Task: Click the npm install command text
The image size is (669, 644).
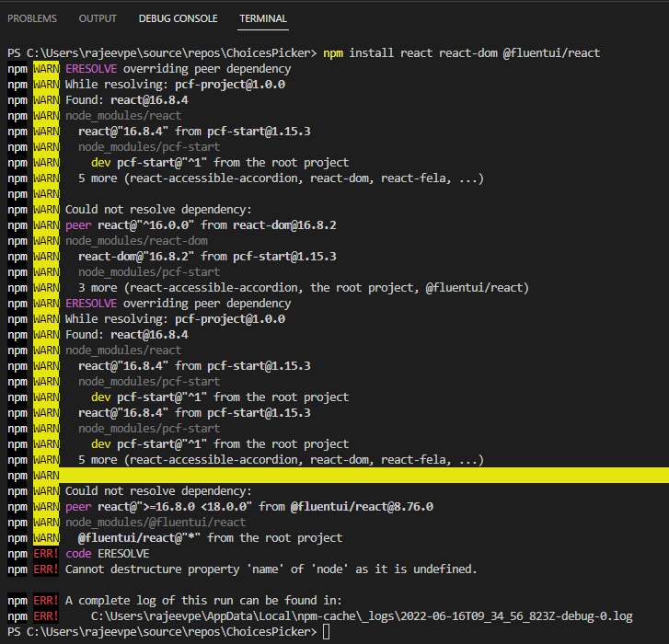Action: tap(461, 52)
